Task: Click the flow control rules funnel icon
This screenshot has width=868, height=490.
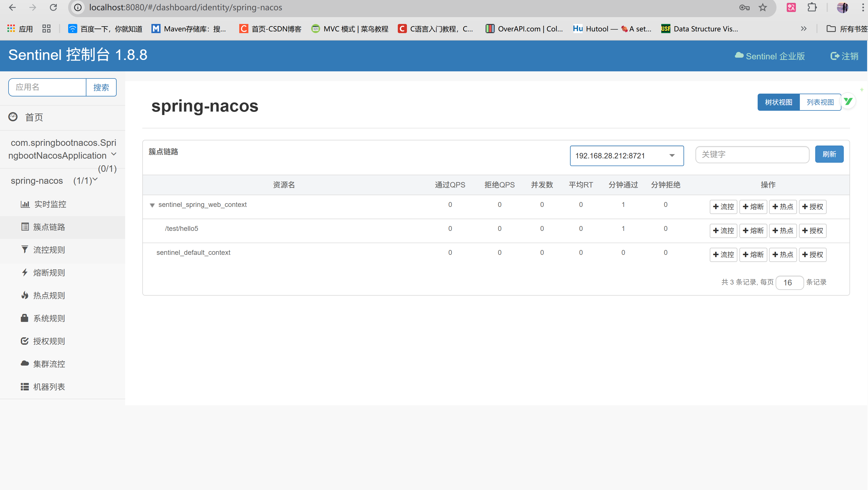Action: pyautogui.click(x=25, y=249)
